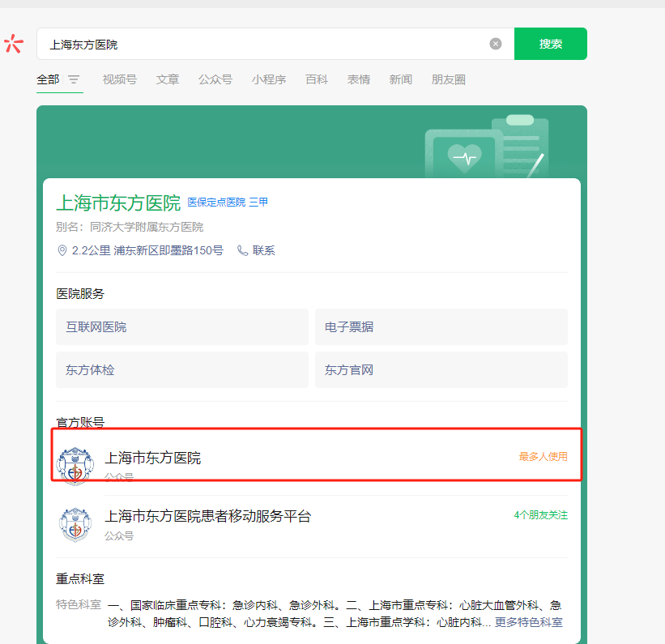Click the 特色科室 label

pos(79,604)
